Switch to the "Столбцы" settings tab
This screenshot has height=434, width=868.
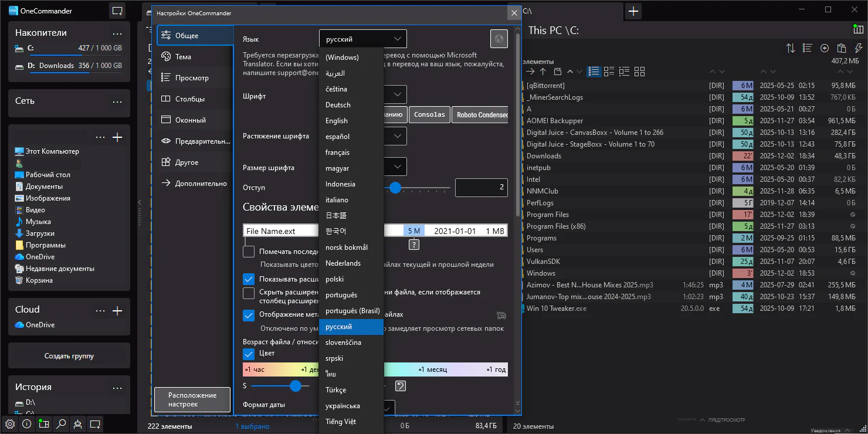[x=190, y=99]
